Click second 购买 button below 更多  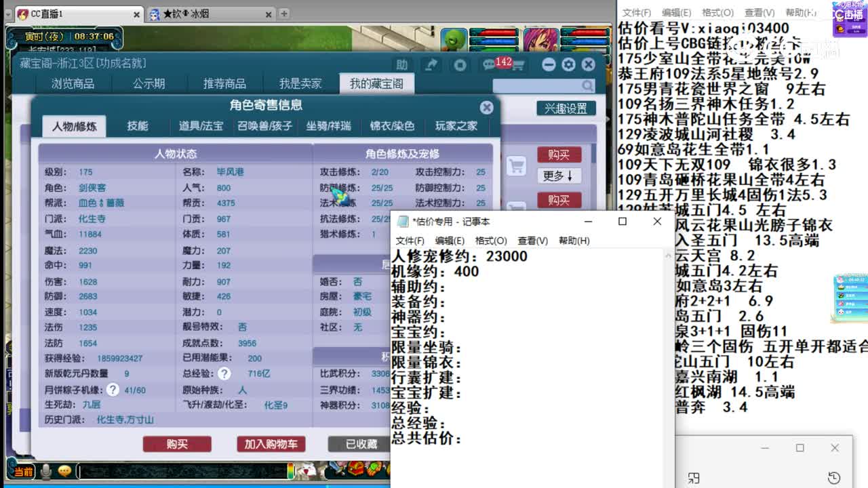click(559, 199)
